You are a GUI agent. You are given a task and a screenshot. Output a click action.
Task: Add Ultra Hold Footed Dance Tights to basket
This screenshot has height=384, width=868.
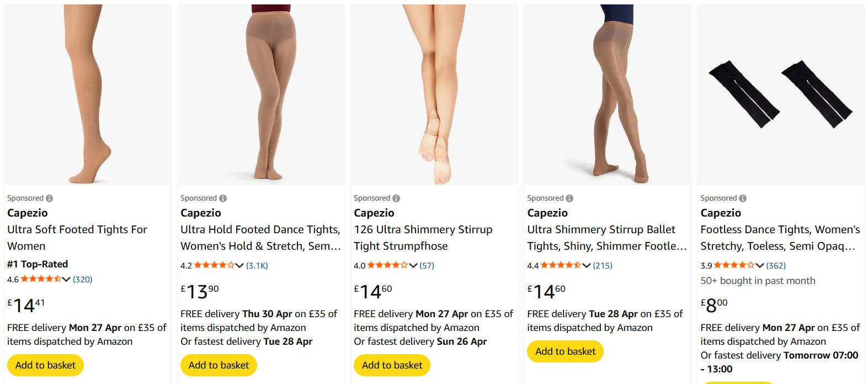pos(219,365)
